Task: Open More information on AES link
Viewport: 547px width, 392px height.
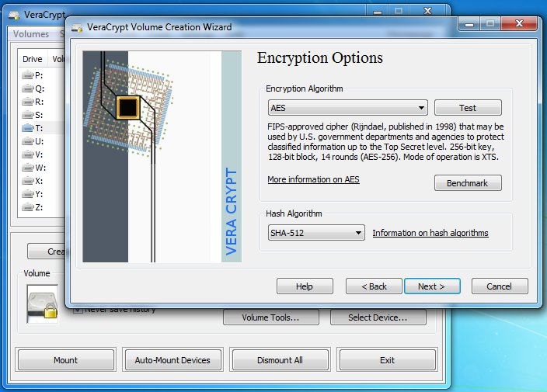Action: [313, 179]
